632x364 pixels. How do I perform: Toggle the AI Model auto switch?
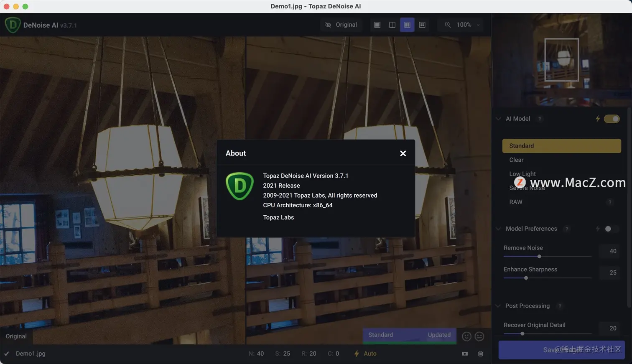tap(612, 119)
